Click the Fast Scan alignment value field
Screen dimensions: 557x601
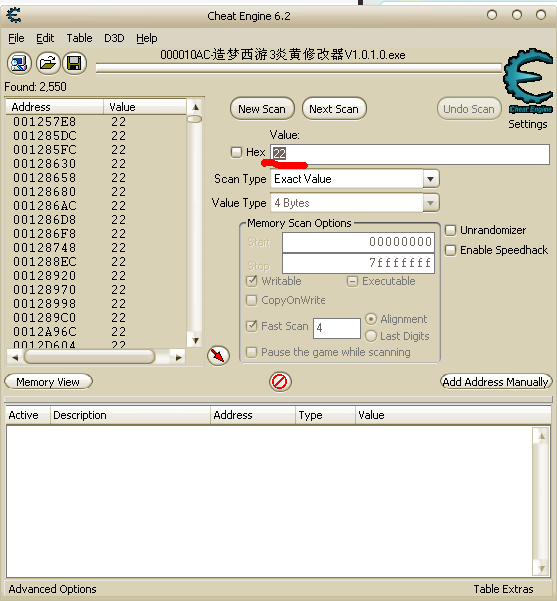[337, 328]
